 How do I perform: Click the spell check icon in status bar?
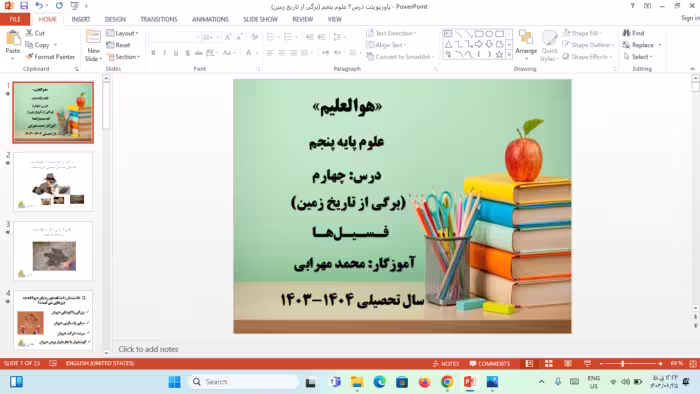click(x=53, y=363)
